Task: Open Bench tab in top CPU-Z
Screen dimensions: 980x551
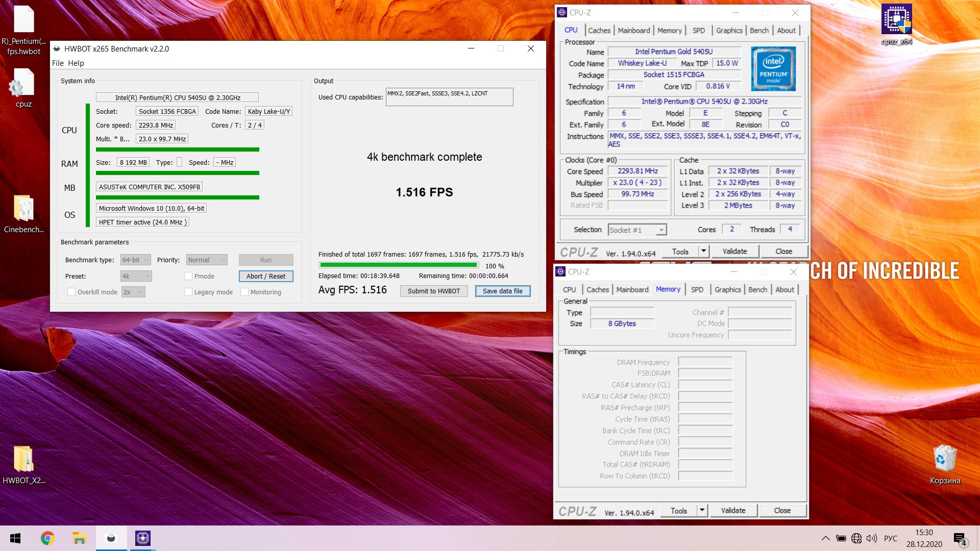Action: (x=759, y=31)
